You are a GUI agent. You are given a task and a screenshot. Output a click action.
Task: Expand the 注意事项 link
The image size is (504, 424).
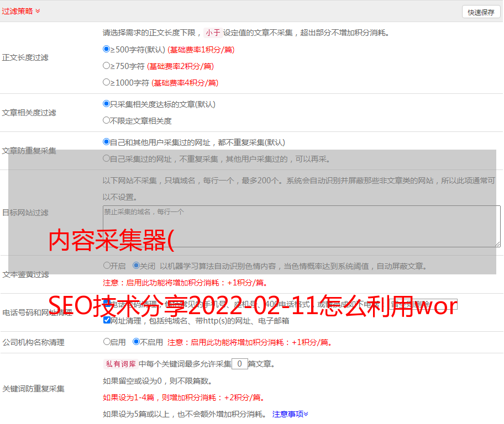click(x=290, y=414)
